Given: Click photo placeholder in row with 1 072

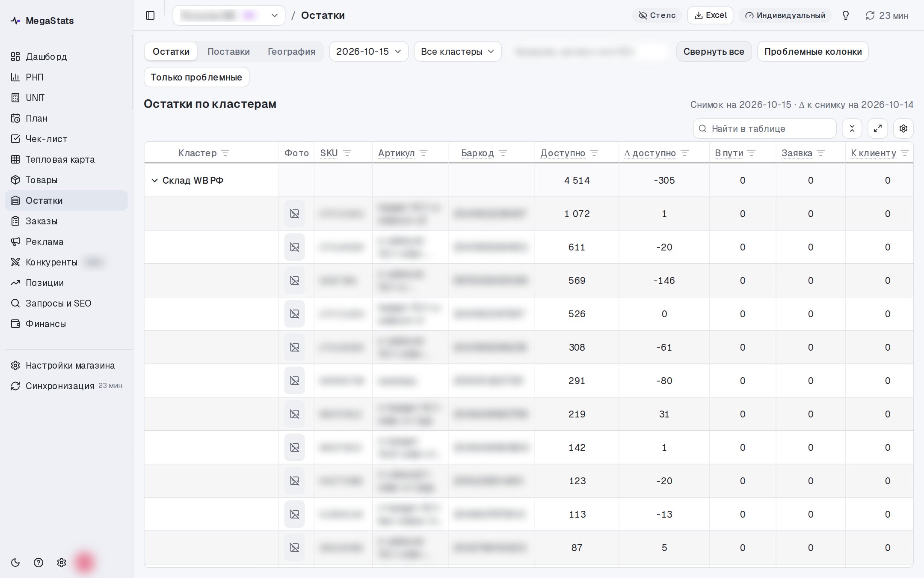Looking at the screenshot, I should click(x=294, y=214).
